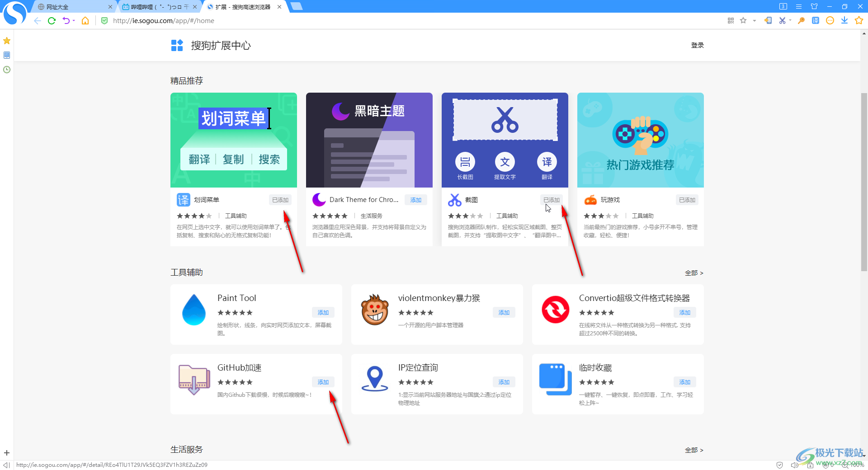The image size is (868, 470).
Task: Click the orange chat bubble toolbar icon
Action: click(x=830, y=21)
